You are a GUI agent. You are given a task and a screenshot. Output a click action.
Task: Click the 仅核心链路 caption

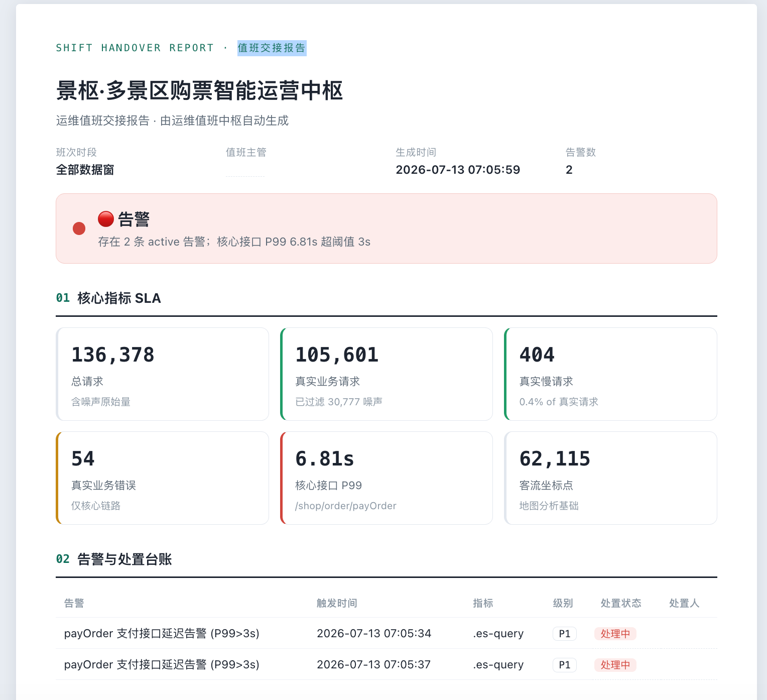[x=96, y=506]
